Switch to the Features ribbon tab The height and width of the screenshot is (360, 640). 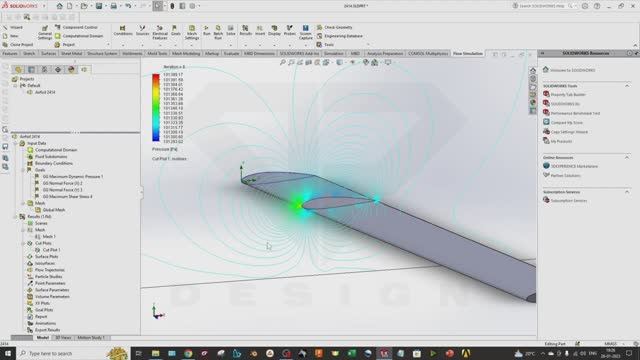point(10,53)
